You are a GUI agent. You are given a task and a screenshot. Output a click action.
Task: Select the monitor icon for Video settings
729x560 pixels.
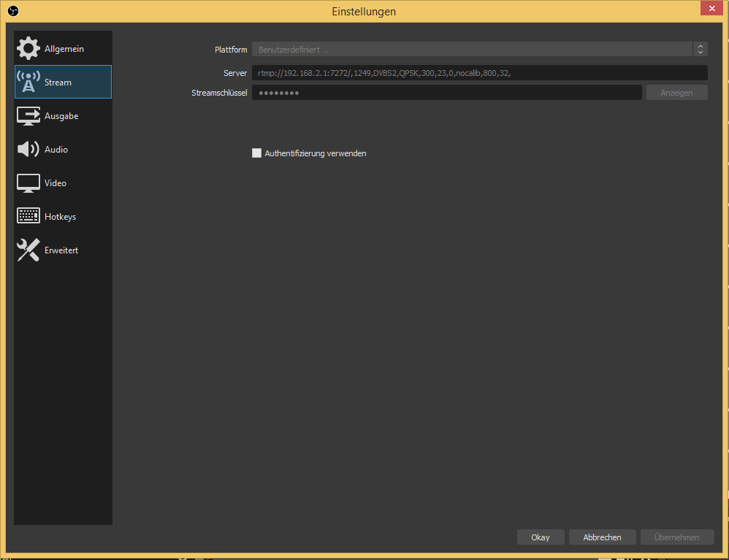click(x=28, y=183)
